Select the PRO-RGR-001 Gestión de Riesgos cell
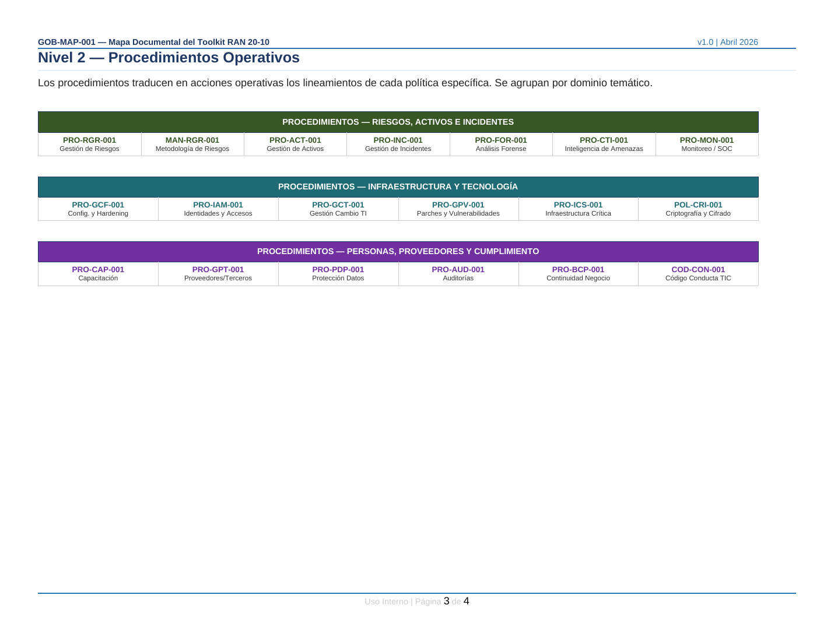Viewport: 834px width, 644px height. (90, 145)
